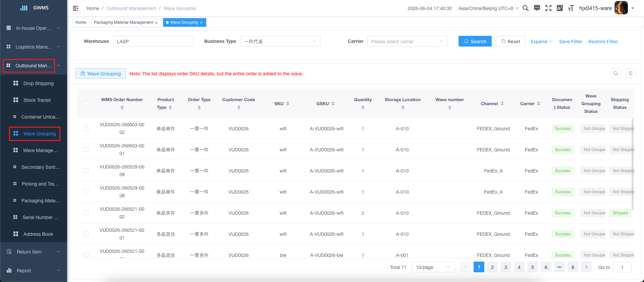The height and width of the screenshot is (282, 644).
Task: Switch to the Home tab
Action: [x=81, y=22]
